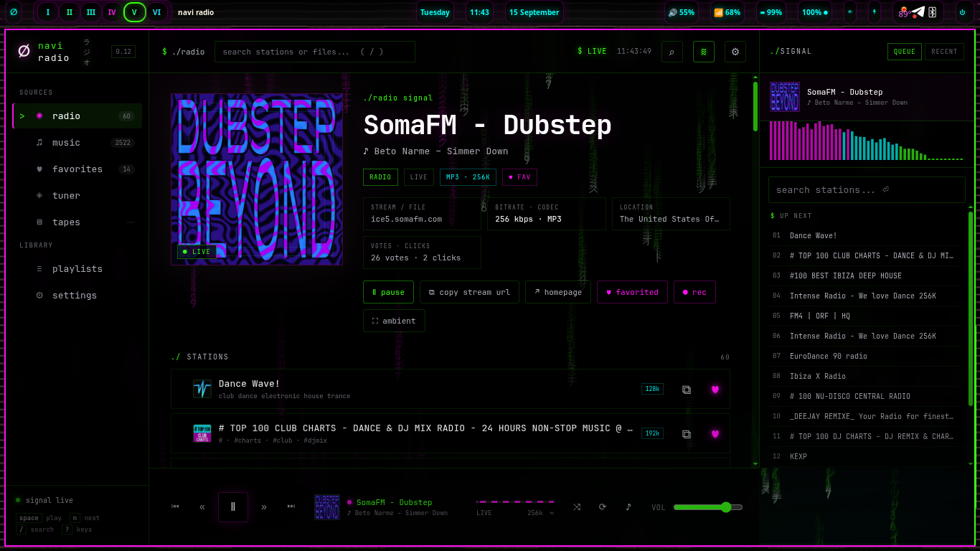The width and height of the screenshot is (980, 551).
Task: Skip to next track icon
Action: click(291, 507)
